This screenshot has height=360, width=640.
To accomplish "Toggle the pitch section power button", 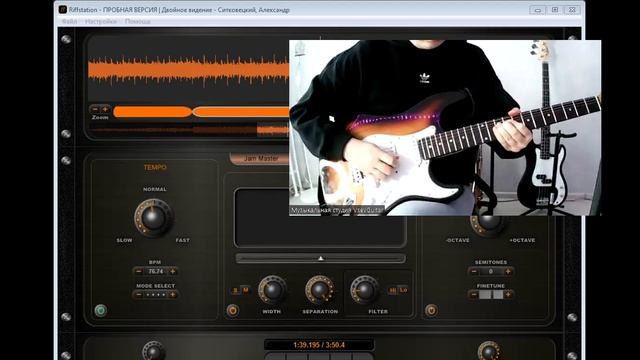I will pos(431,310).
